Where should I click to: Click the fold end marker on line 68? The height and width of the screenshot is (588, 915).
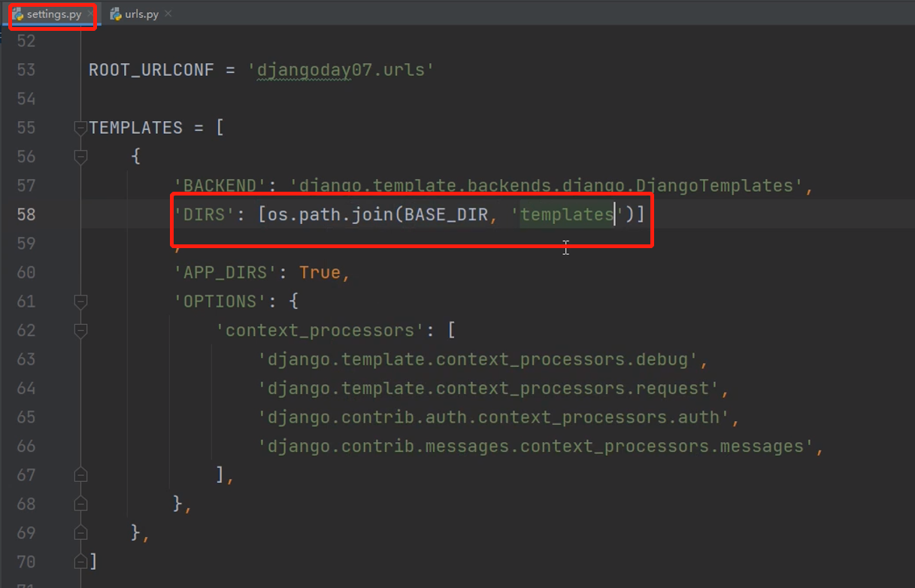pos(80,504)
